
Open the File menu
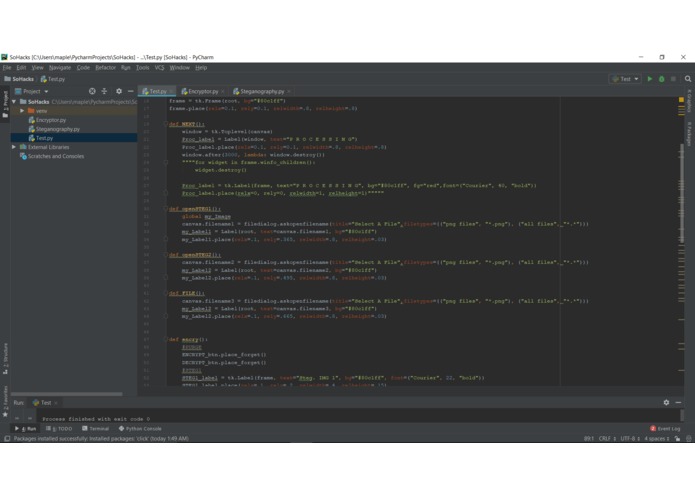coord(7,68)
